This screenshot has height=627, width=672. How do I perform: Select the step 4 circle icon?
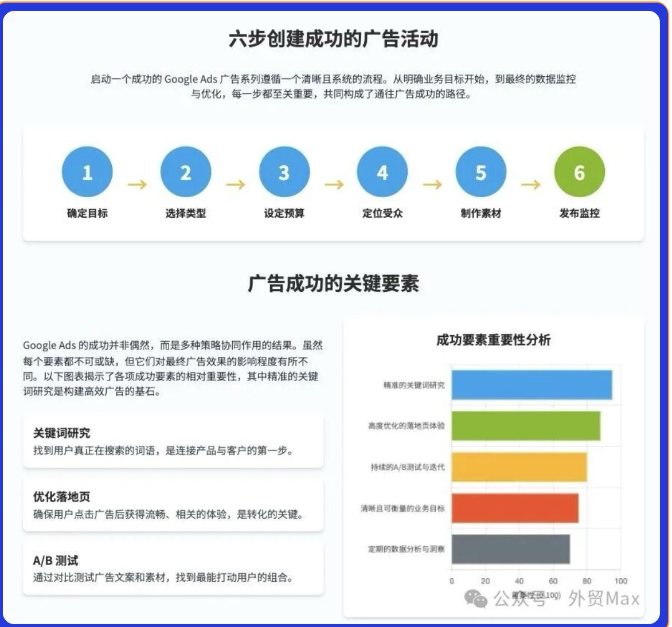click(x=382, y=172)
